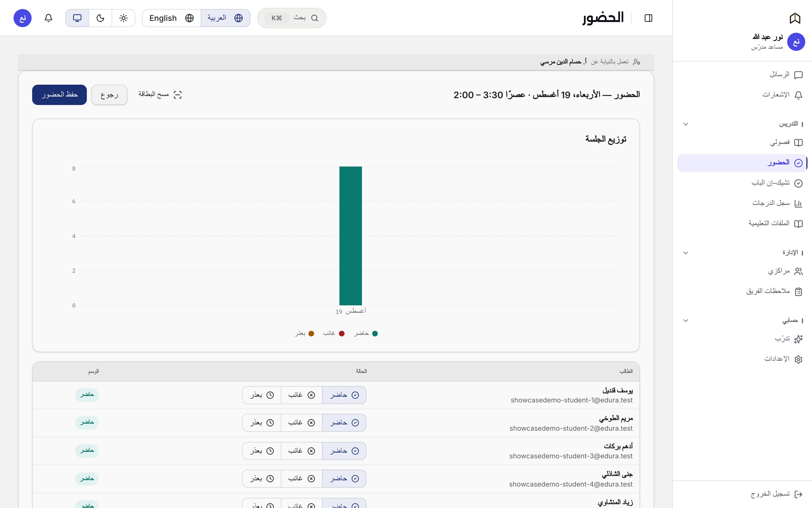The width and height of the screenshot is (812, 508).
Task: Open تشيك-إن الباب door check-in
Action: (x=742, y=183)
